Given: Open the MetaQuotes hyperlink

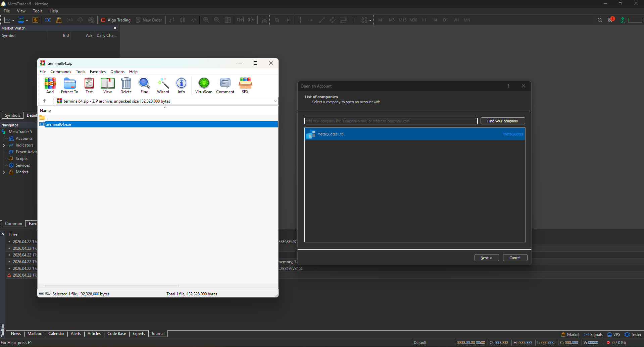Looking at the screenshot, I should tap(513, 134).
